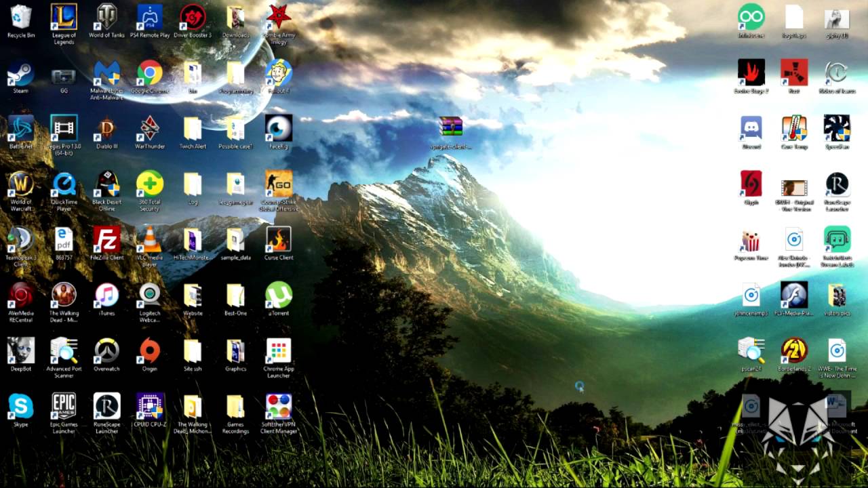Viewport: 868px width, 488px height.
Task: Launch SoftEther VPN Client Manager
Action: (x=279, y=406)
